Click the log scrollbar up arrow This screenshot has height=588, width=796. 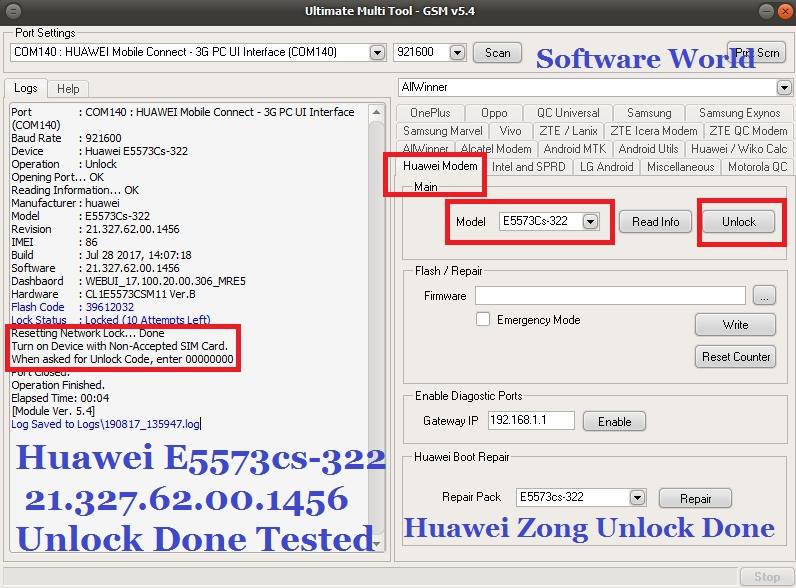coord(376,112)
